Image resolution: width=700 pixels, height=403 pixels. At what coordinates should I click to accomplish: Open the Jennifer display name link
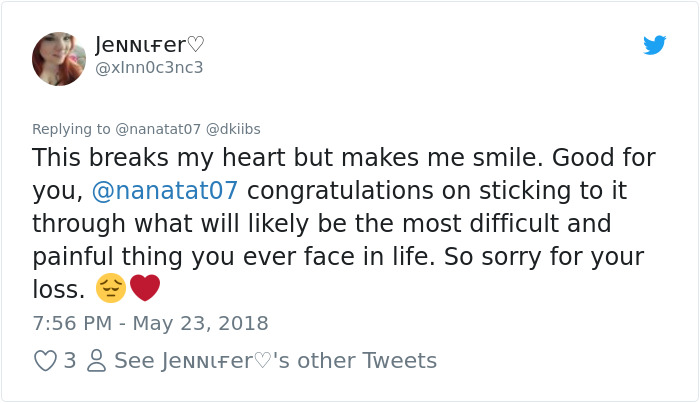[x=140, y=44]
